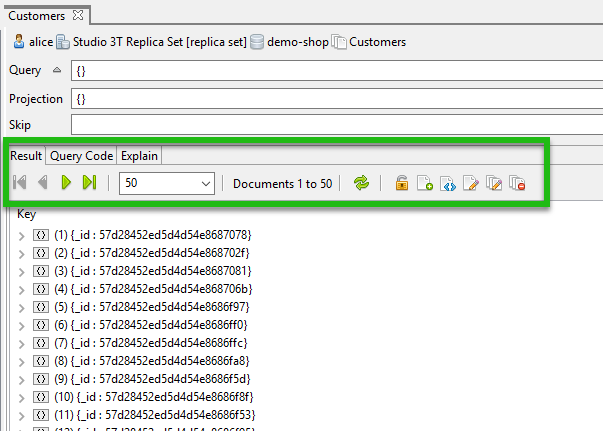Select row (9) {_id : 57d28452ed5d4d54e8686f5d}
This screenshot has width=603, height=431.
point(152,379)
